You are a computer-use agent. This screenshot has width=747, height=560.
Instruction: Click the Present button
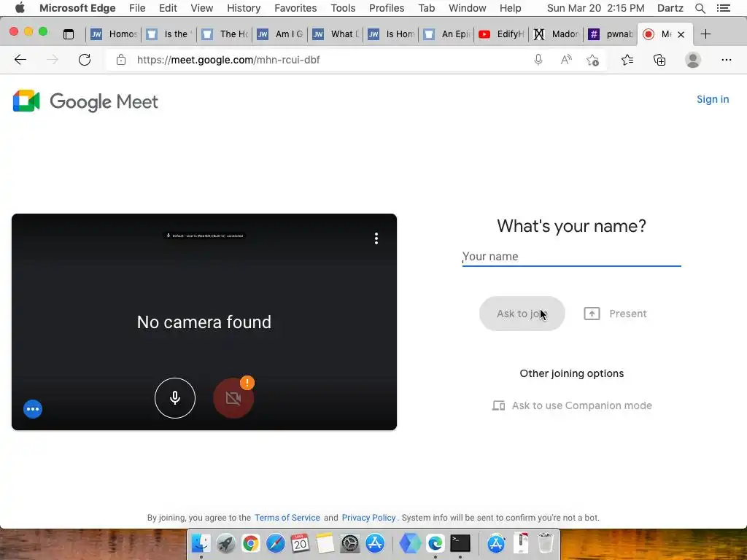615,314
